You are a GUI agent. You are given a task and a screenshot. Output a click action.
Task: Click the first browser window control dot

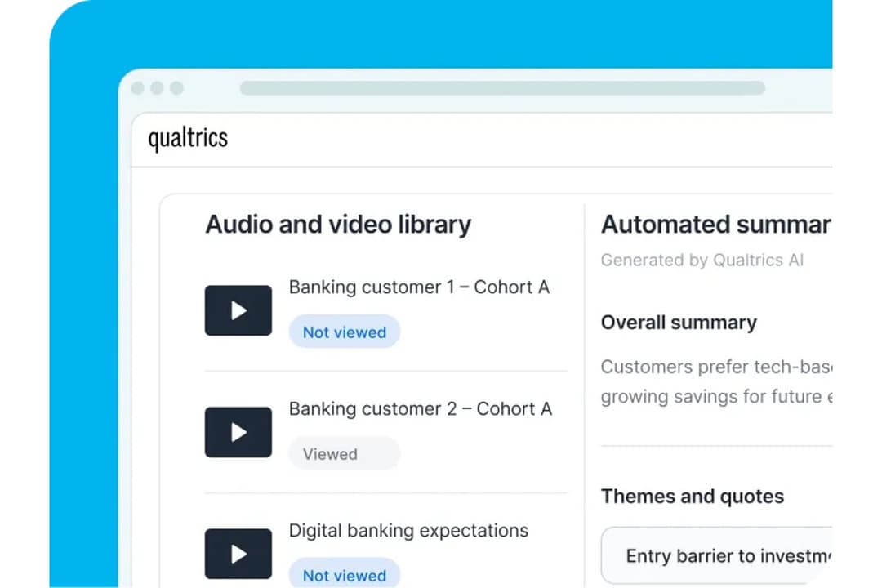tap(138, 88)
